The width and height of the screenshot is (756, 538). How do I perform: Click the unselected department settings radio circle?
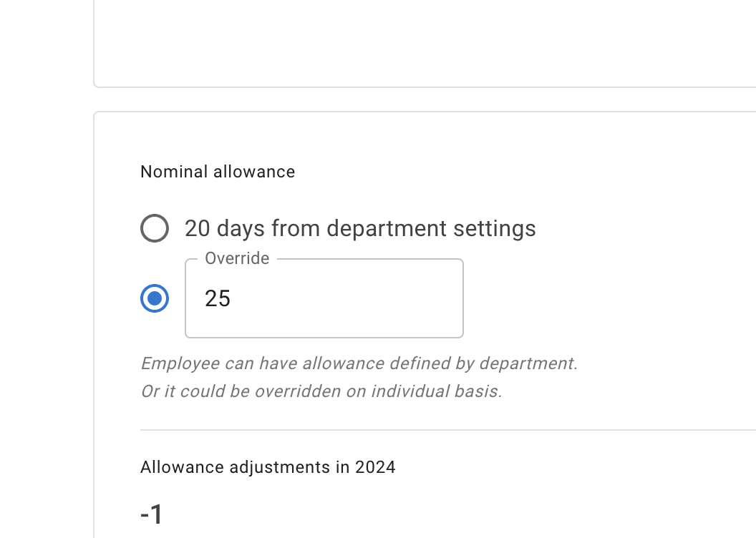pyautogui.click(x=155, y=228)
